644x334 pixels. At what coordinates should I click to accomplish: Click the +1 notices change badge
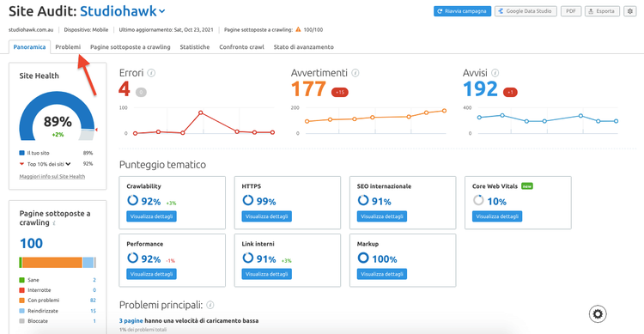(x=510, y=93)
